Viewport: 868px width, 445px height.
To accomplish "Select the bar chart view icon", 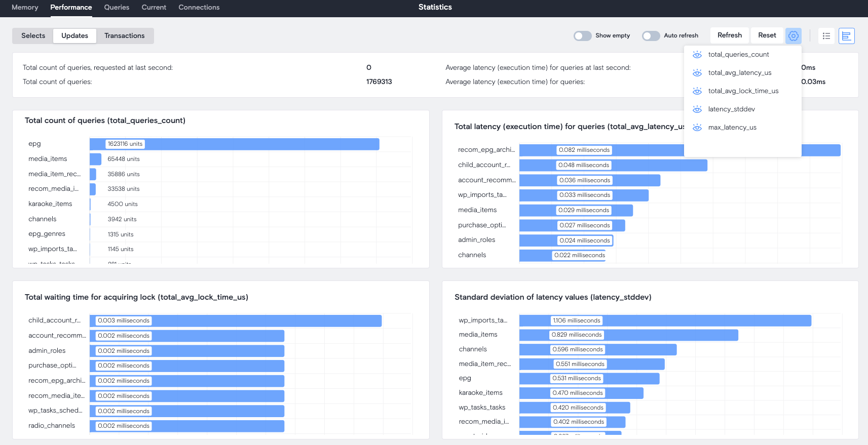I will (x=846, y=36).
